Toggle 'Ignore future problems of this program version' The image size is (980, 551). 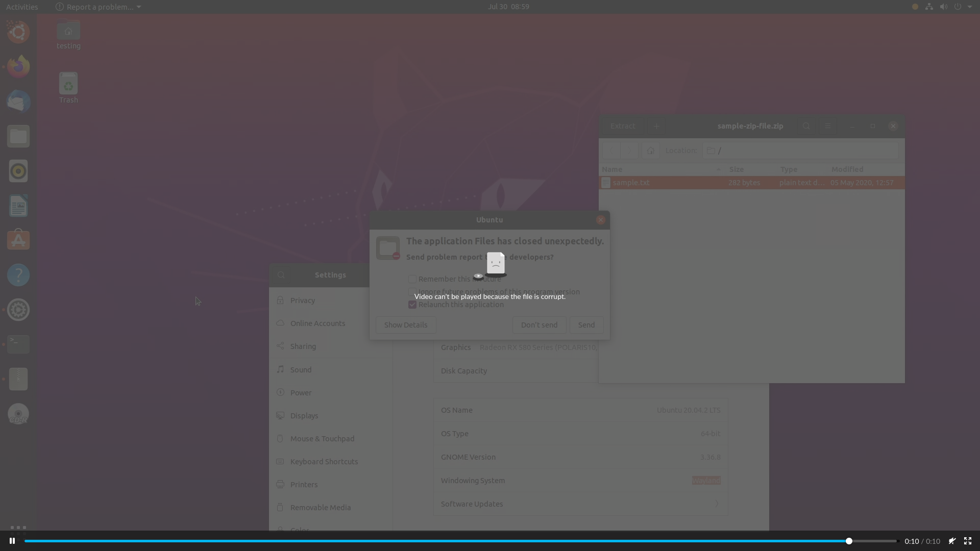point(412,292)
